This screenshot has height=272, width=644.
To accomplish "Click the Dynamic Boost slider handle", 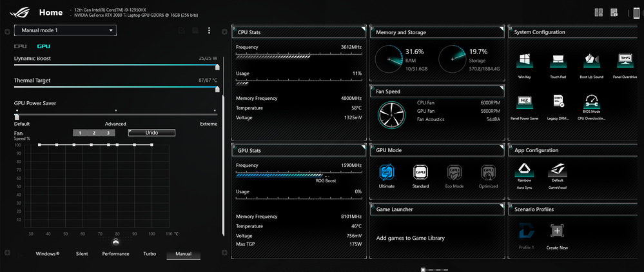I will click(217, 68).
